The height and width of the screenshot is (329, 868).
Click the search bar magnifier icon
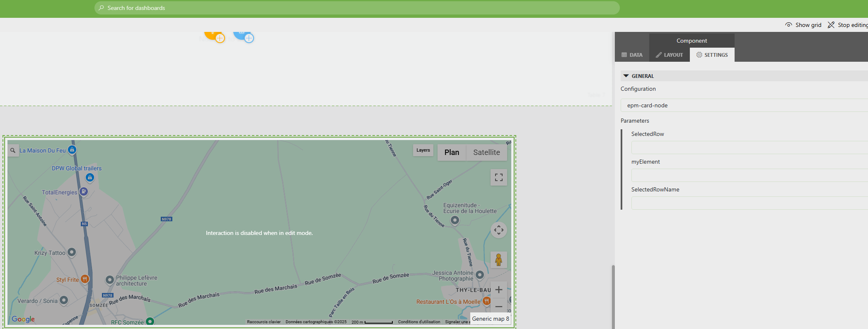tap(101, 8)
